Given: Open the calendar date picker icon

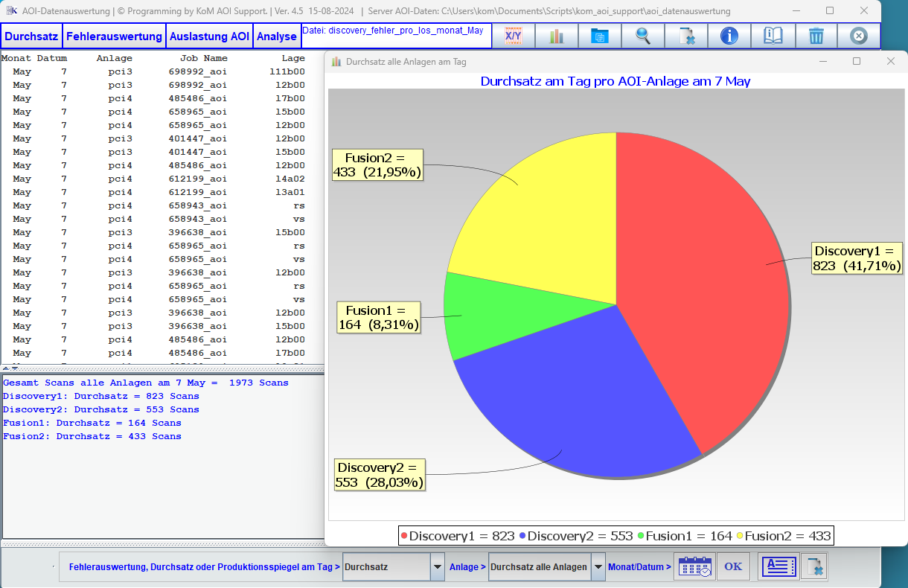Looking at the screenshot, I should tap(693, 566).
